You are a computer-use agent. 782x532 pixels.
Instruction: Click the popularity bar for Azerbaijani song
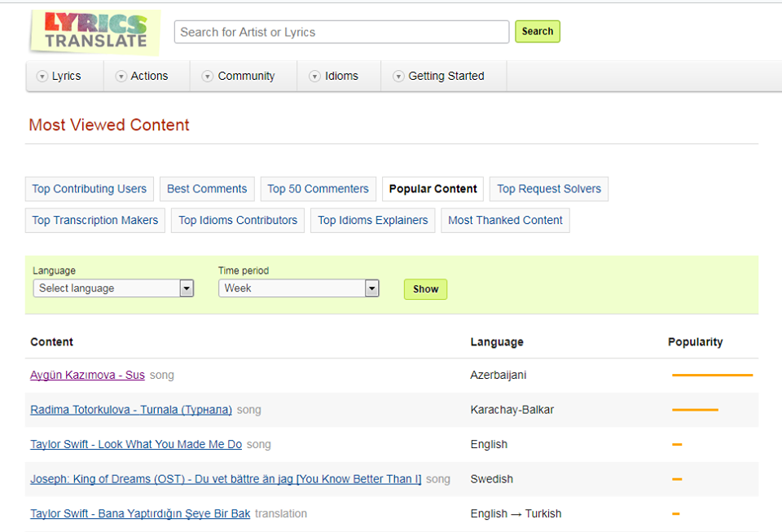pos(712,376)
